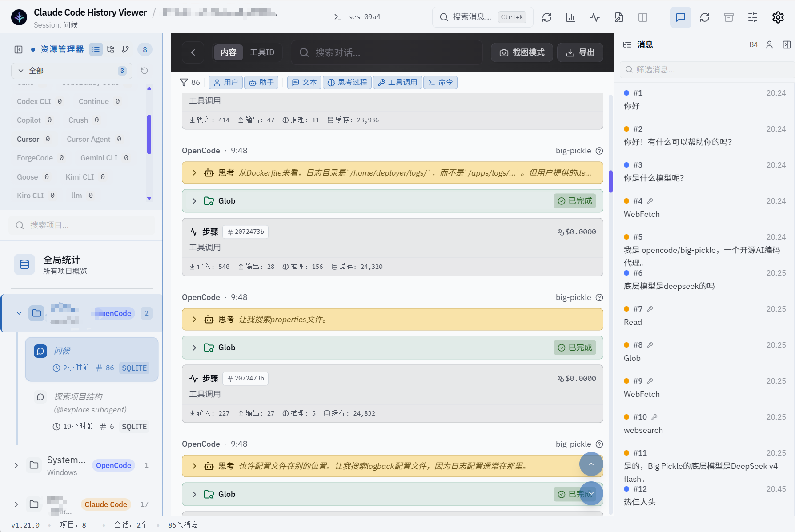Open the 问候 session item

(92, 359)
